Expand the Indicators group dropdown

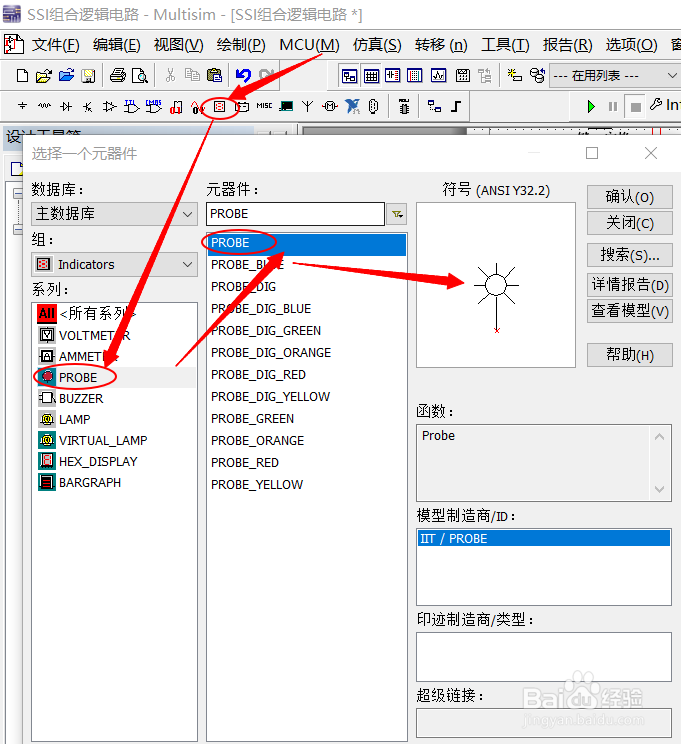coord(187,264)
